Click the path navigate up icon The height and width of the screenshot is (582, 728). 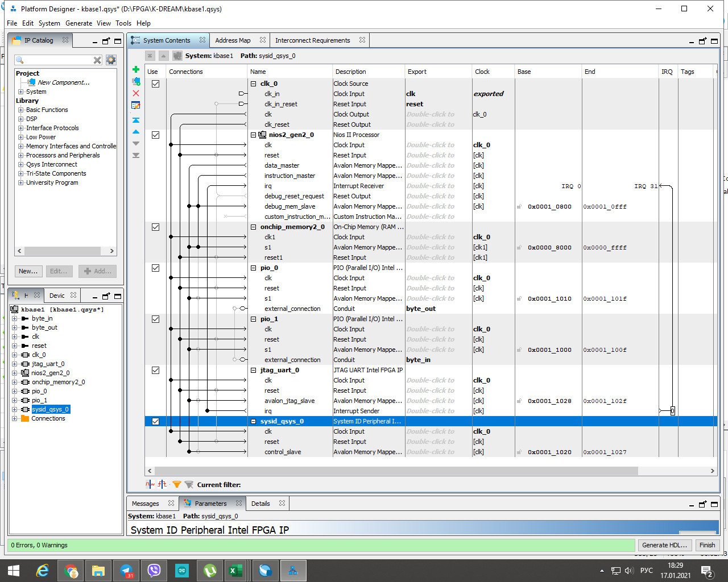click(163, 56)
